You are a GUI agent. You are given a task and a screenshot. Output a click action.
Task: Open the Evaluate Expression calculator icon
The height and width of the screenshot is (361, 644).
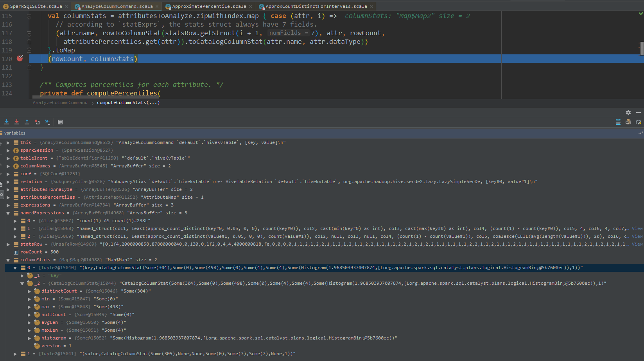pyautogui.click(x=60, y=122)
